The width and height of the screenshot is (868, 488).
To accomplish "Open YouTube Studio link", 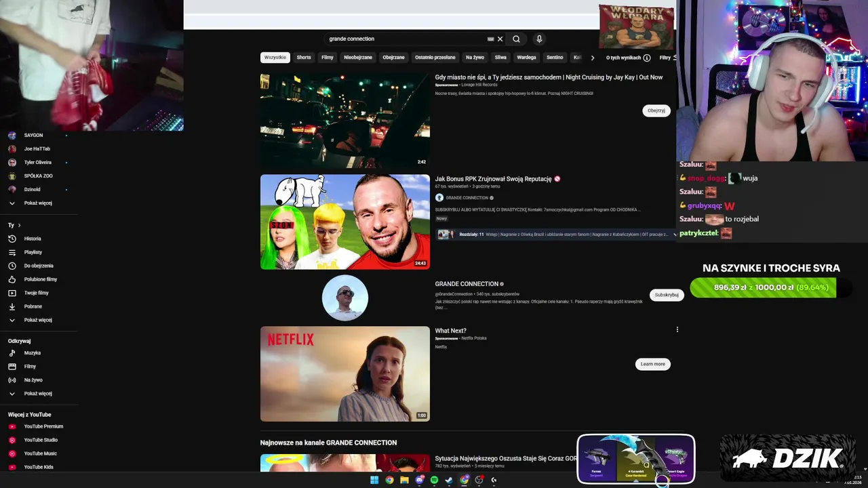I will 41,440.
